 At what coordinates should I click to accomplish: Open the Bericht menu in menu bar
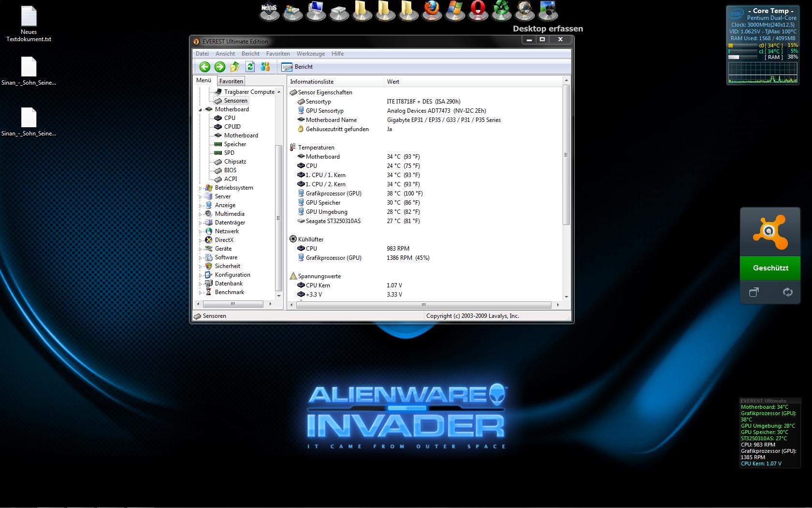tap(250, 54)
